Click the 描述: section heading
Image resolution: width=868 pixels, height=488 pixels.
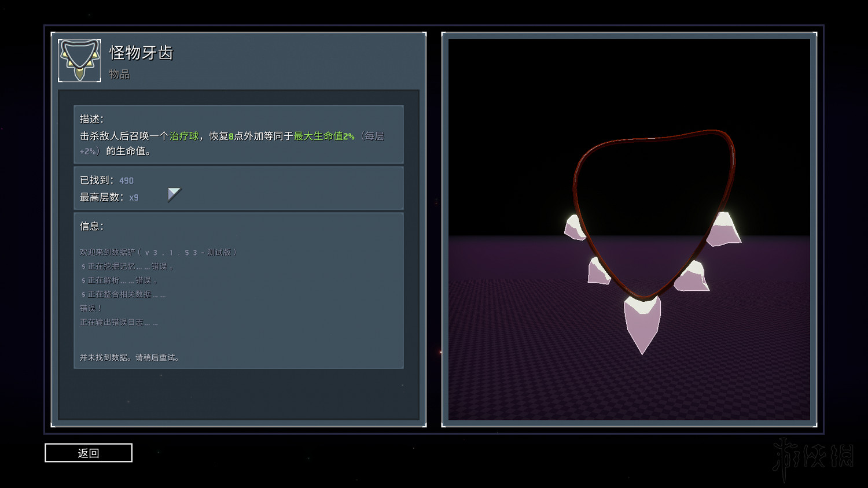(91, 119)
